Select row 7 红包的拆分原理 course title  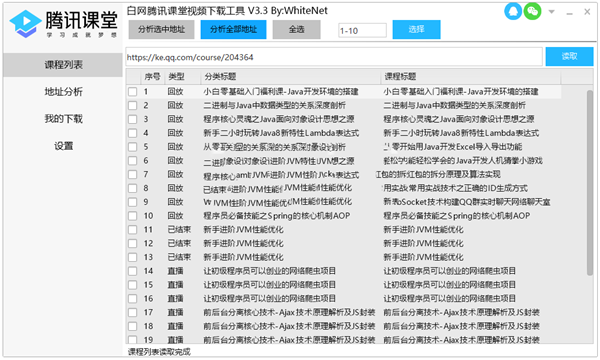pos(438,174)
